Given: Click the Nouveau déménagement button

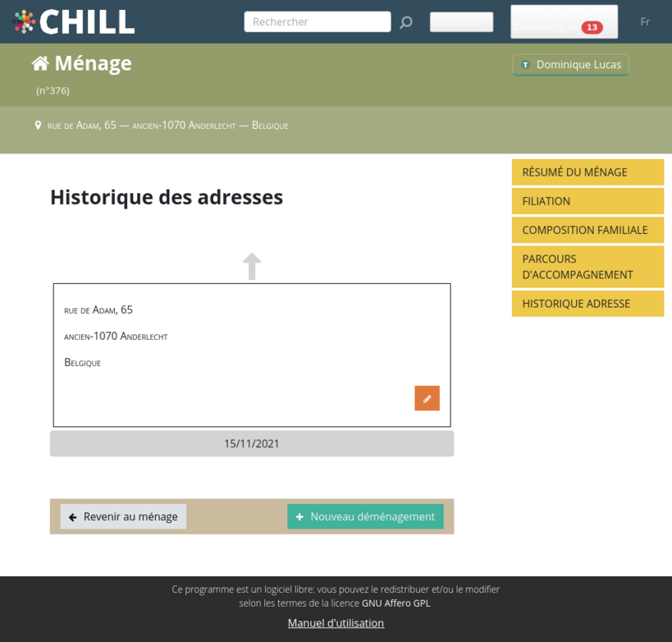Looking at the screenshot, I should pyautogui.click(x=365, y=516).
